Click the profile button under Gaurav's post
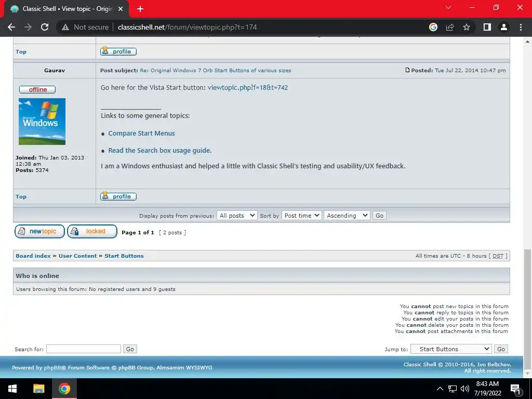The image size is (532, 399). pos(118,196)
